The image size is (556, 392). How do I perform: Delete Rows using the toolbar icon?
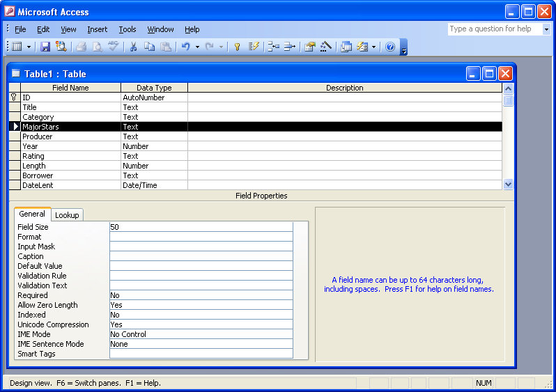click(290, 47)
